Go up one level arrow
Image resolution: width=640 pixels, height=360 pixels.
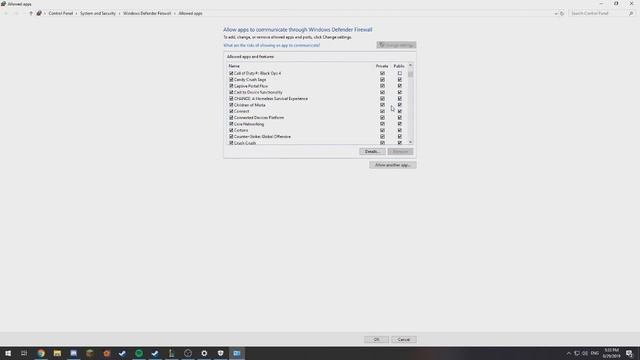31,13
